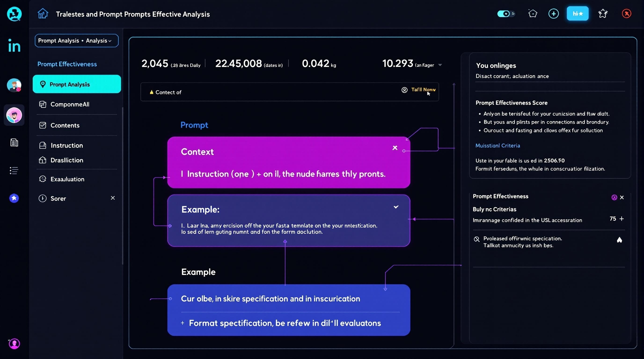Open ComponmeAll in the sidebar
Image resolution: width=644 pixels, height=359 pixels.
click(x=77, y=104)
